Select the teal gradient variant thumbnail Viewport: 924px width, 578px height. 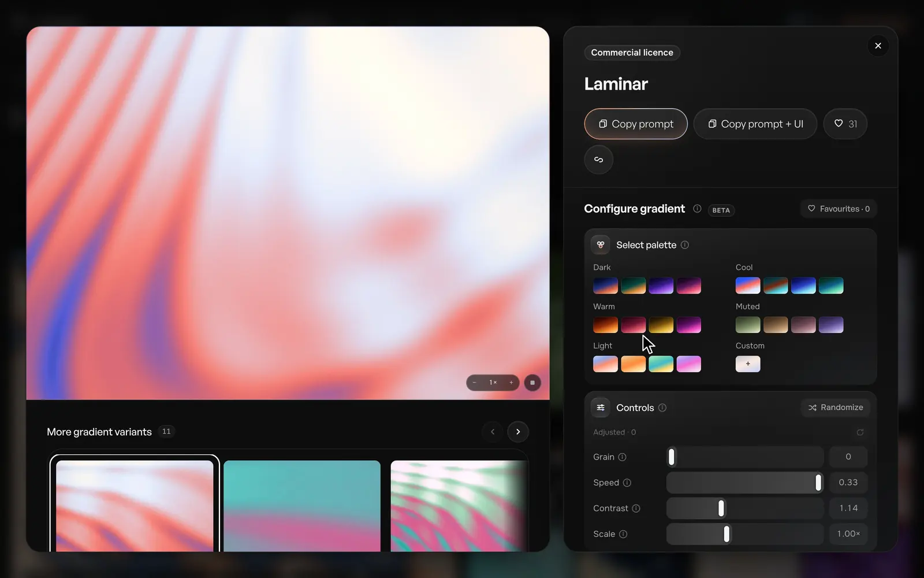302,506
